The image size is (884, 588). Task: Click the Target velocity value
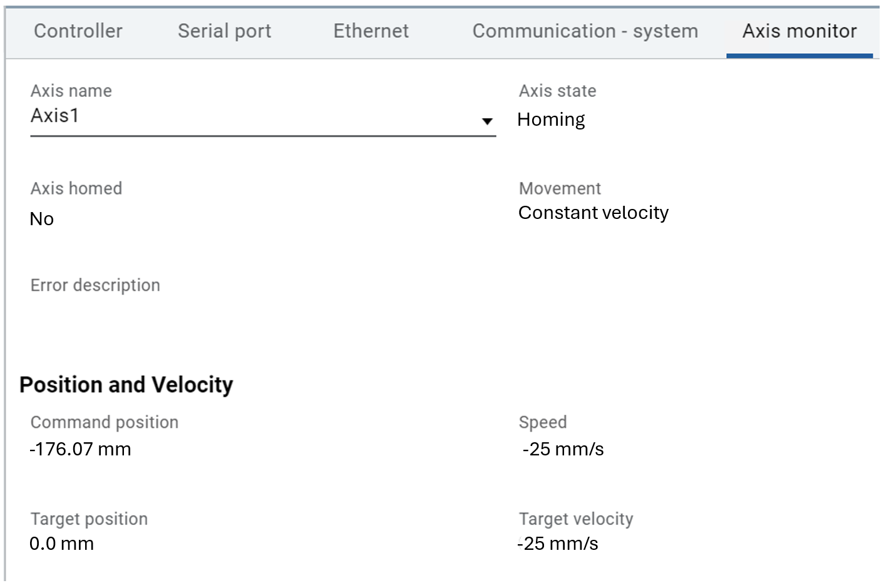pyautogui.click(x=558, y=544)
